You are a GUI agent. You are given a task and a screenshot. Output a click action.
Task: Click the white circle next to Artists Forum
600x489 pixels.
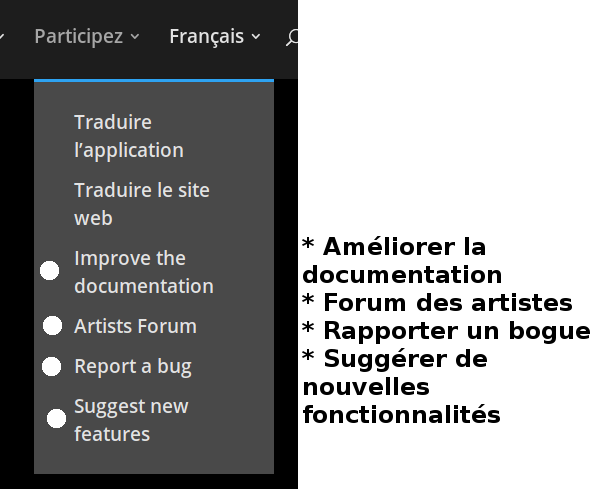(x=53, y=326)
